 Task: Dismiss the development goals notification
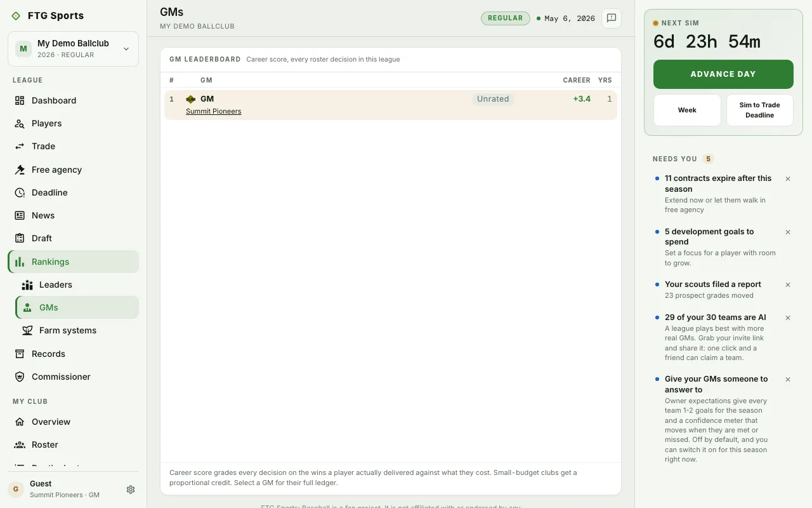click(788, 232)
